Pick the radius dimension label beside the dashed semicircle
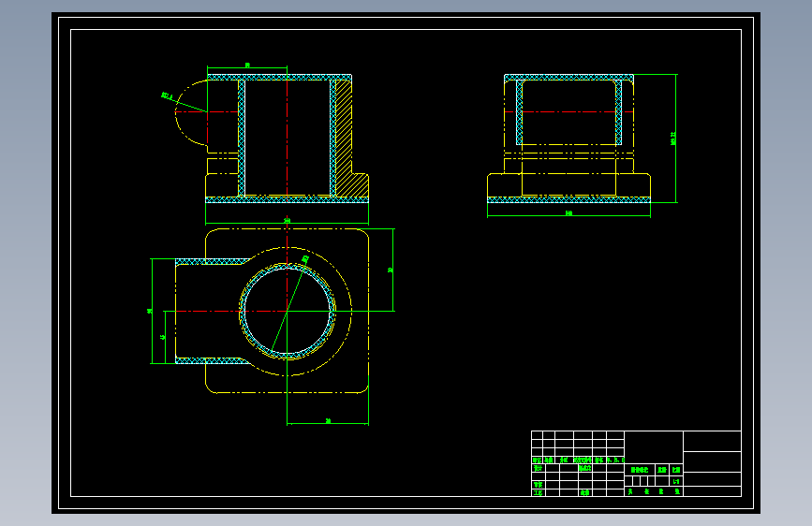The image size is (812, 526). [166, 95]
